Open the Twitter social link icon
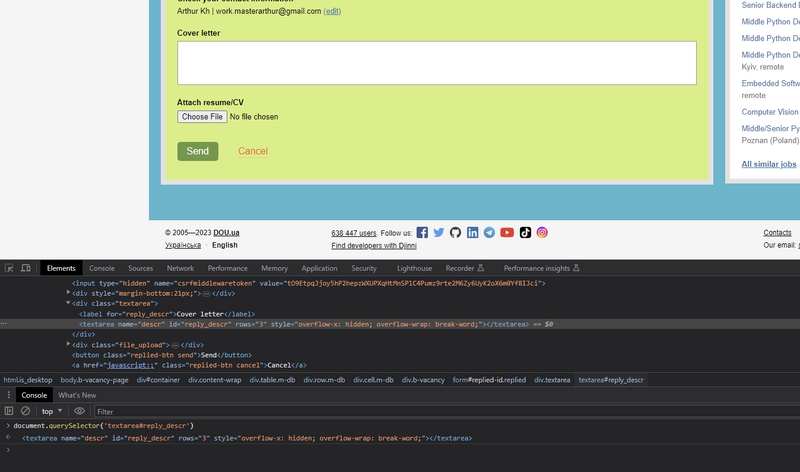This screenshot has height=472, width=800. click(439, 232)
